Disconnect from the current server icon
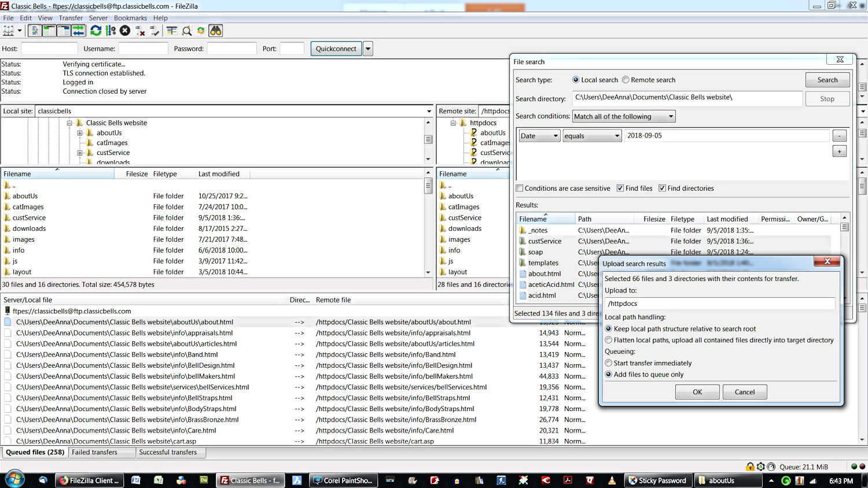Viewport: 868px width, 488px height. pyautogui.click(x=140, y=31)
